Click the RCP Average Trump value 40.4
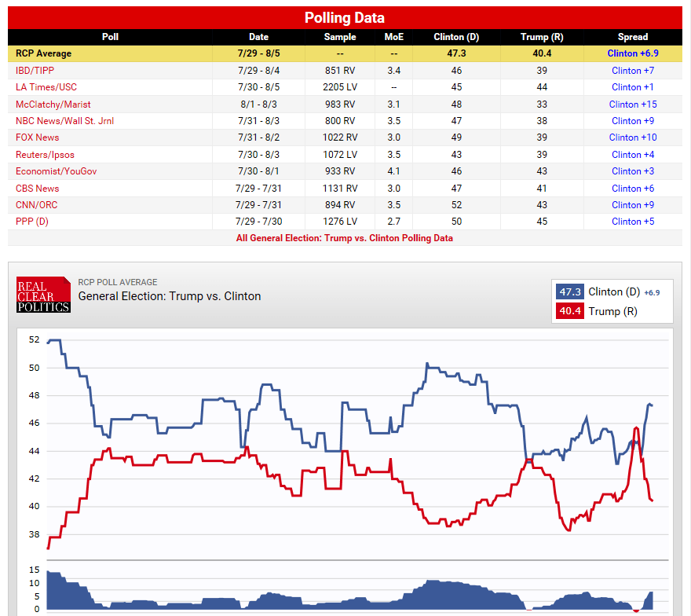Image resolution: width=691 pixels, height=616 pixels. coord(542,53)
